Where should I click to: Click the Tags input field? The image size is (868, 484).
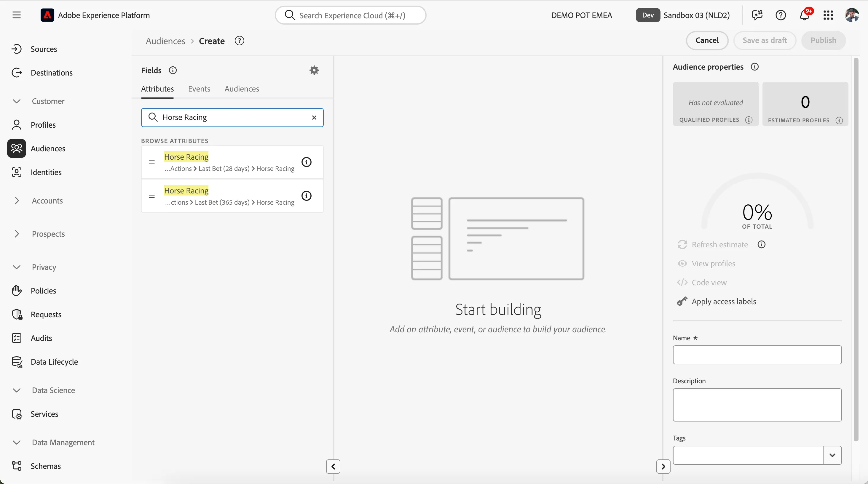748,455
